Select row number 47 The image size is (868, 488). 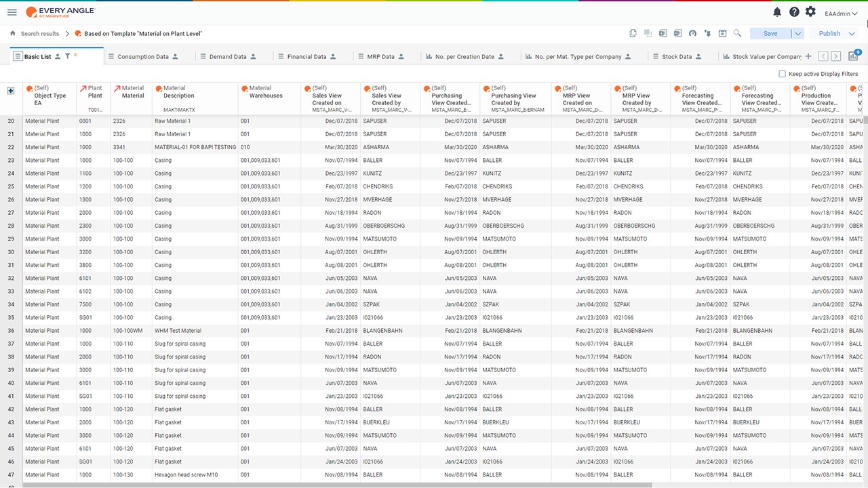11,475
